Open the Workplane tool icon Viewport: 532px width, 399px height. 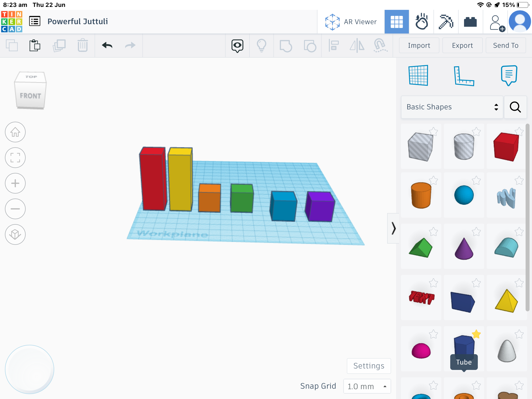coord(418,75)
